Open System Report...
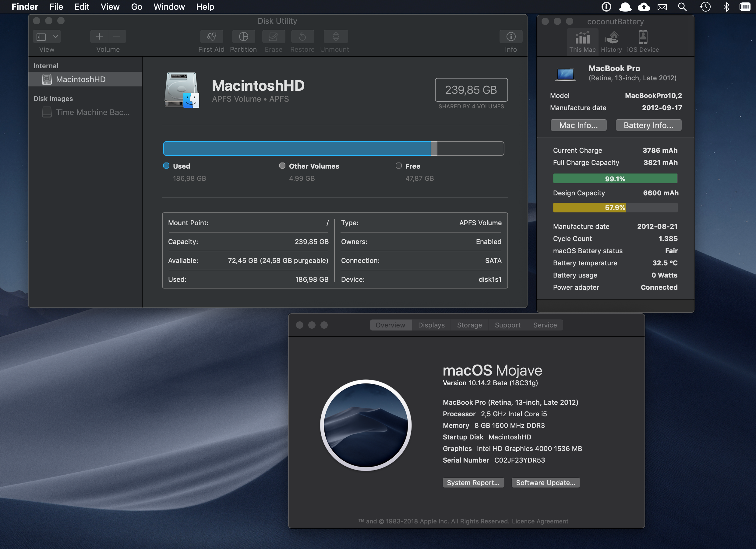The image size is (756, 549). click(473, 482)
